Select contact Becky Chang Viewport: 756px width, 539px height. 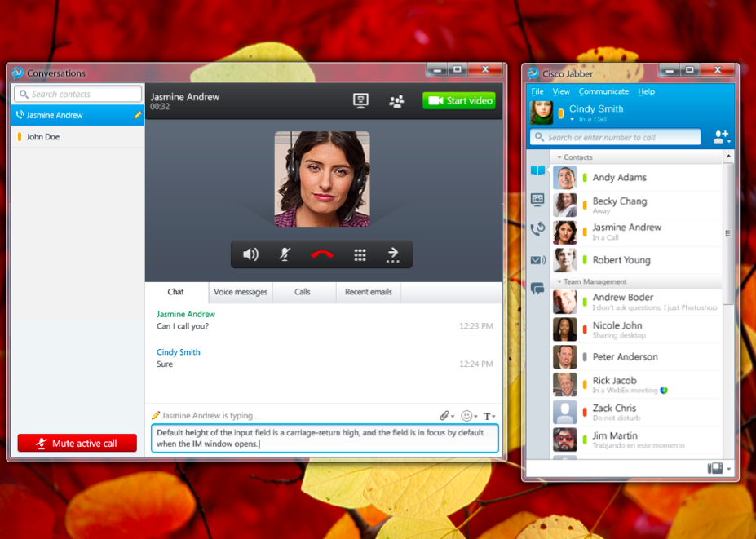pyautogui.click(x=636, y=205)
